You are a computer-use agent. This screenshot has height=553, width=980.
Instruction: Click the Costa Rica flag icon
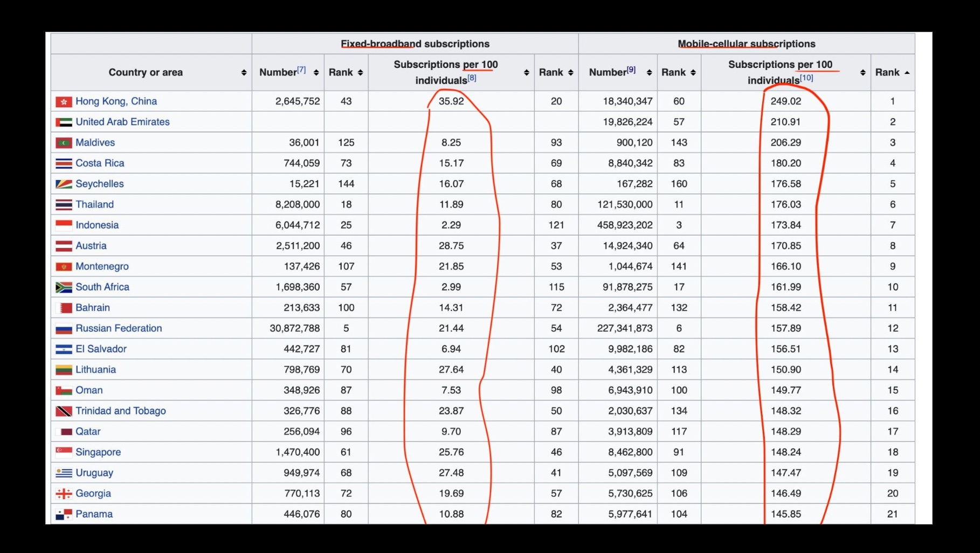click(x=64, y=163)
